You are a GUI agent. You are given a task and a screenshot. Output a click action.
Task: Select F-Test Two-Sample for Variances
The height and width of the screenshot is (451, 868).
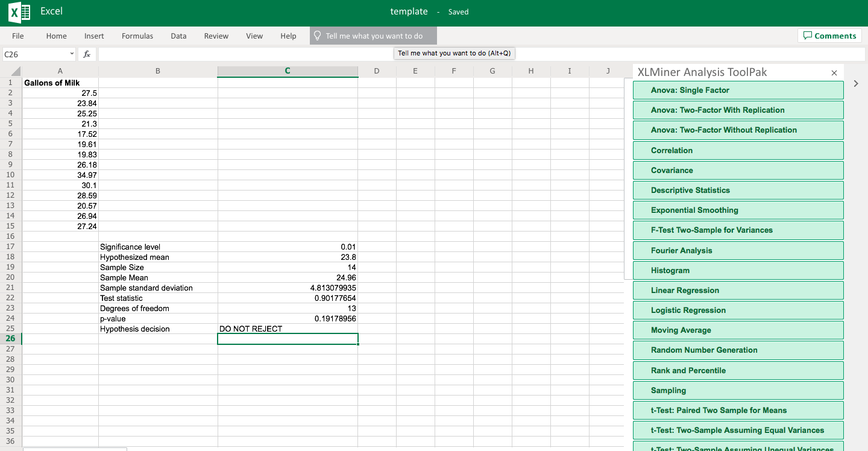click(738, 230)
